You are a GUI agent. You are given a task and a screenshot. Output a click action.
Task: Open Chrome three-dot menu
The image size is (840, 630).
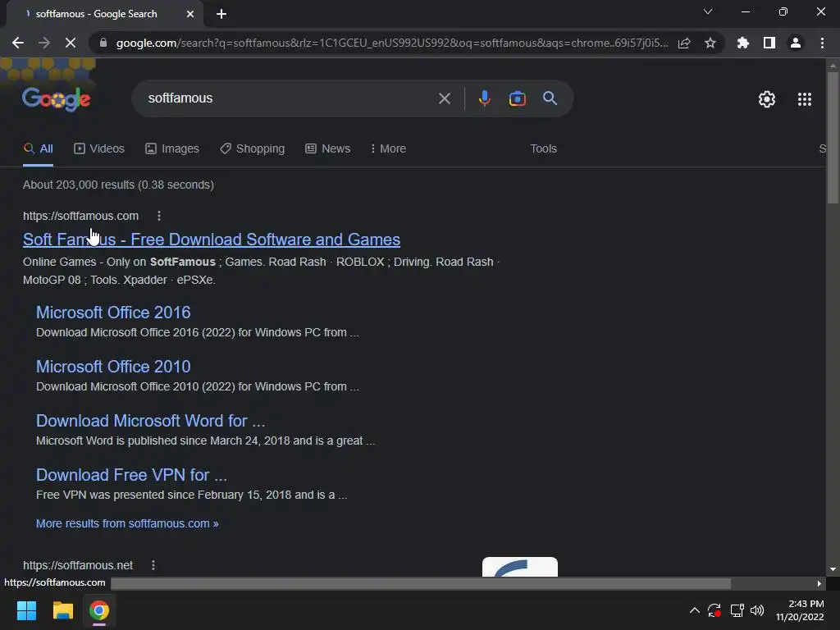point(822,43)
